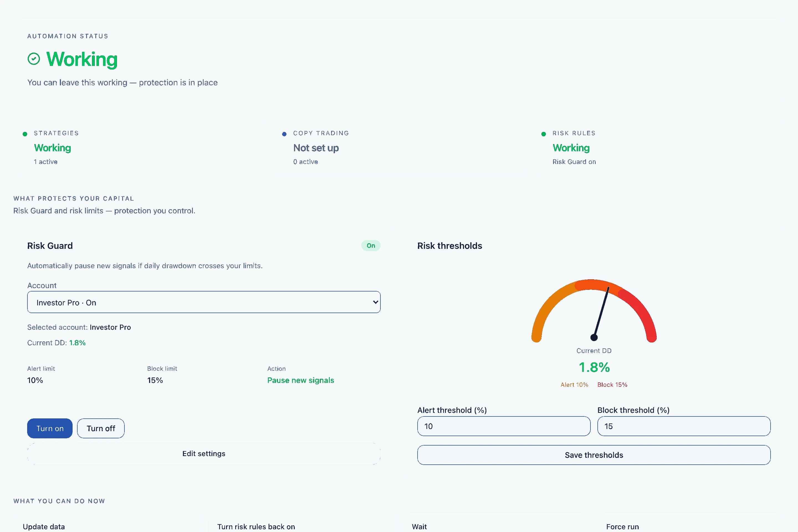Click Save thresholds button
The width and height of the screenshot is (798, 532).
594,455
